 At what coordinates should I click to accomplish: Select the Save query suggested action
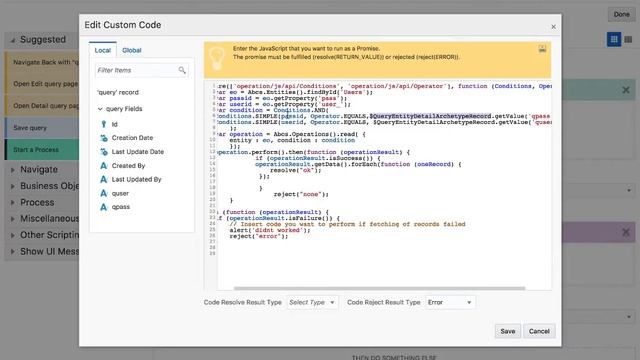pyautogui.click(x=42, y=128)
